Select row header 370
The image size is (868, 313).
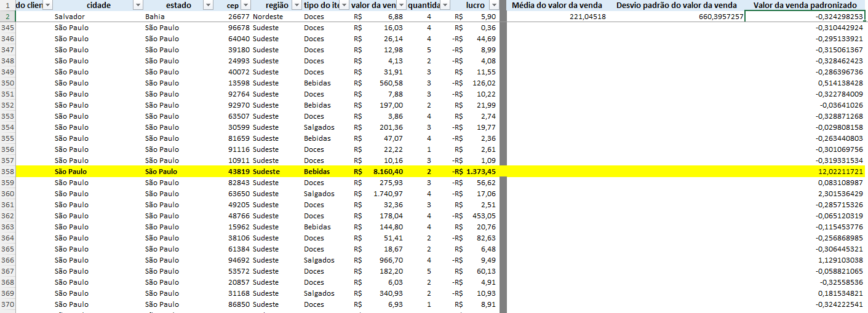tap(7, 304)
